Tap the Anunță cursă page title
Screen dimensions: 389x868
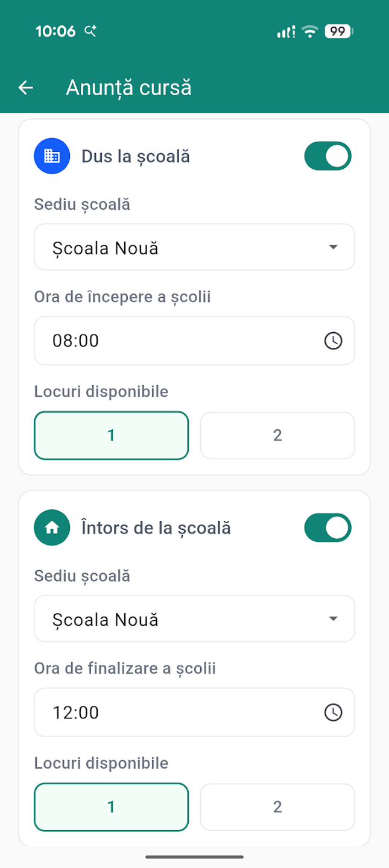[x=128, y=88]
